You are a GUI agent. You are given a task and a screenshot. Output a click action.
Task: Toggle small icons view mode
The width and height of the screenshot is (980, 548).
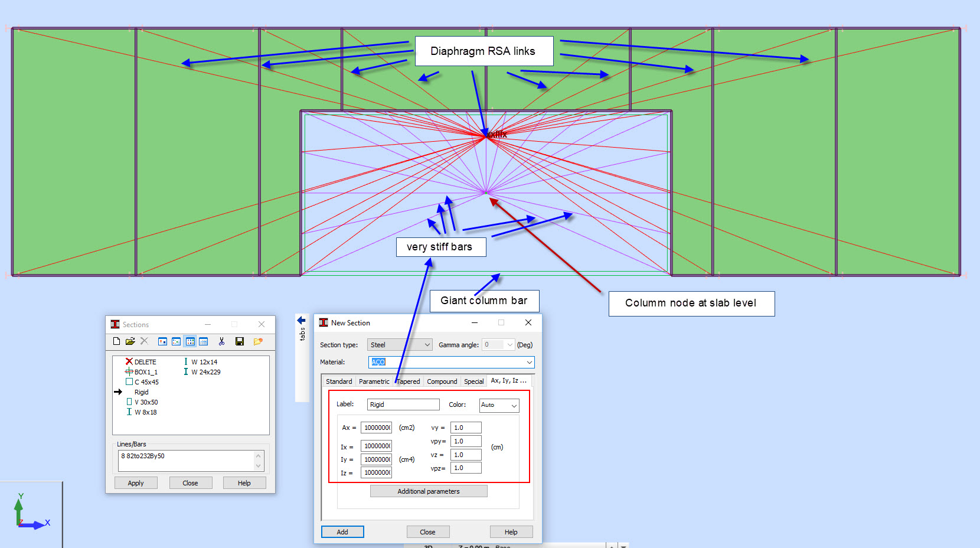coord(177,341)
